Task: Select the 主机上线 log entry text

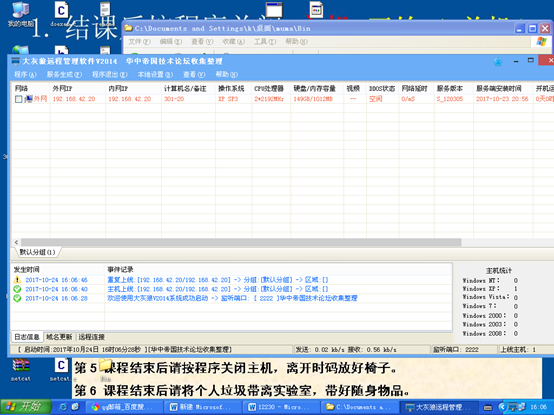Action: 218,289
